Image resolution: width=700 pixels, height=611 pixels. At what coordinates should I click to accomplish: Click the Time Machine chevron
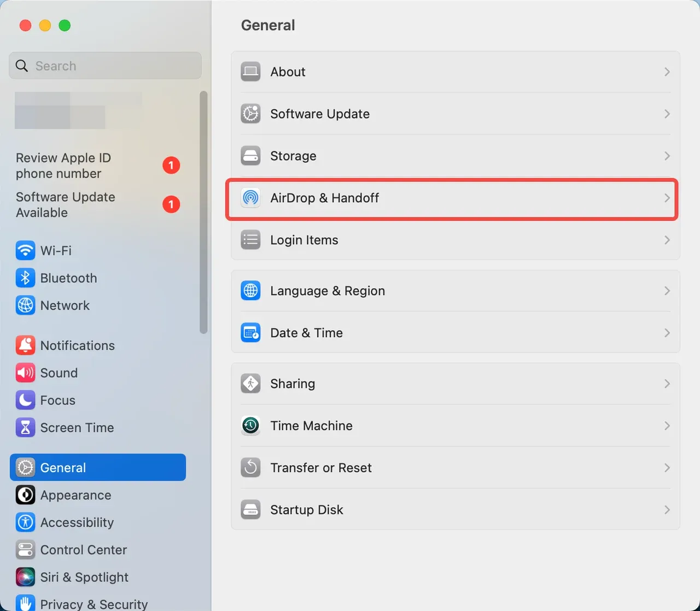tap(667, 426)
